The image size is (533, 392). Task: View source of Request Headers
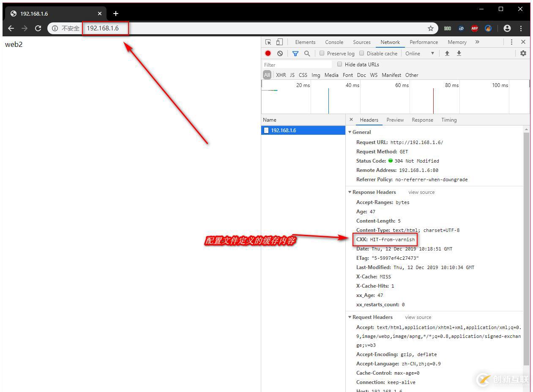[x=418, y=317]
